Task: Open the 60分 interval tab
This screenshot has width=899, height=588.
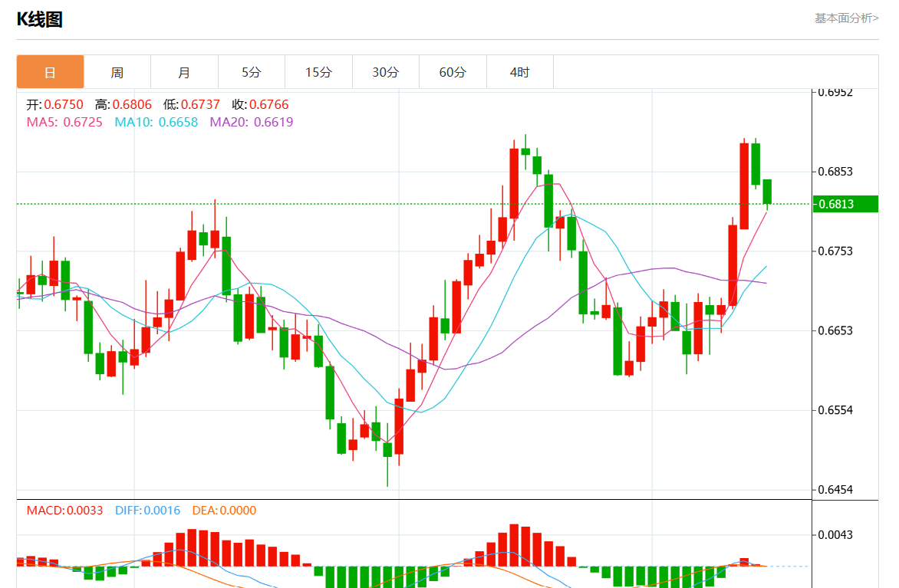Action: [453, 72]
